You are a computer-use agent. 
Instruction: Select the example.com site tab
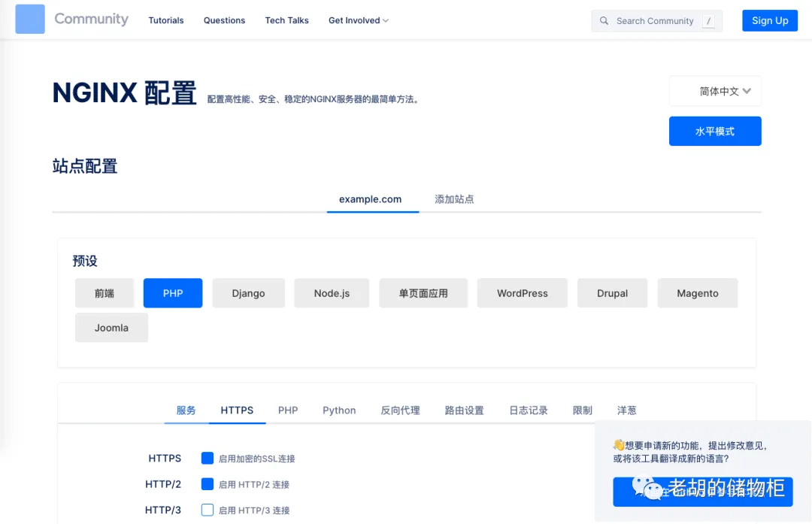click(x=370, y=199)
